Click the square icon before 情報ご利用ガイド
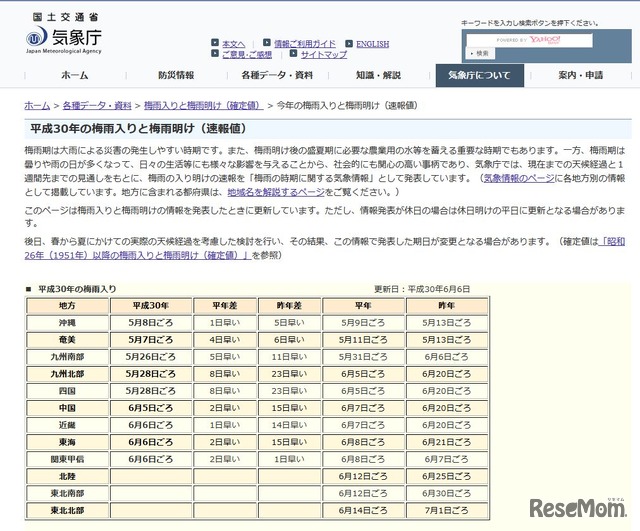Viewport: 640px width, 531px height. [x=267, y=42]
